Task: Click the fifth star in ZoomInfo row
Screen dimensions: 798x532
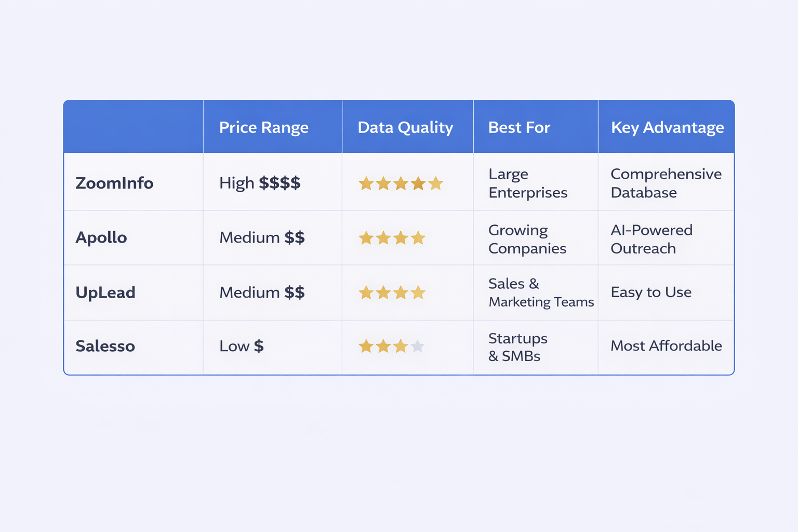Action: [x=436, y=183]
